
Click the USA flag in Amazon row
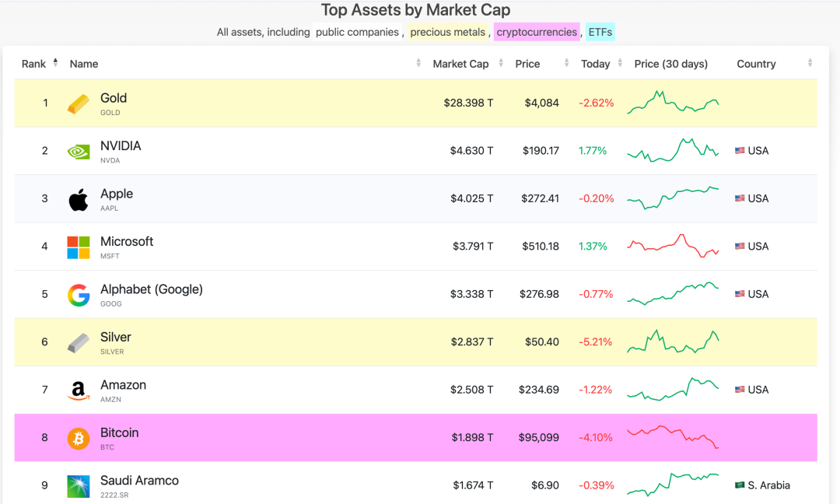point(740,390)
